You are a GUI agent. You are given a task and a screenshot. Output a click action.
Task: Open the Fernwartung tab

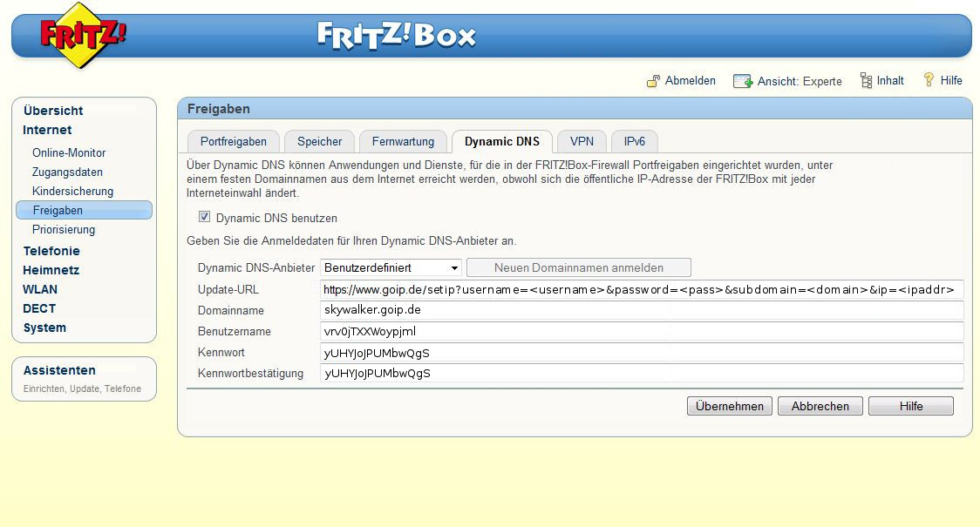(403, 142)
